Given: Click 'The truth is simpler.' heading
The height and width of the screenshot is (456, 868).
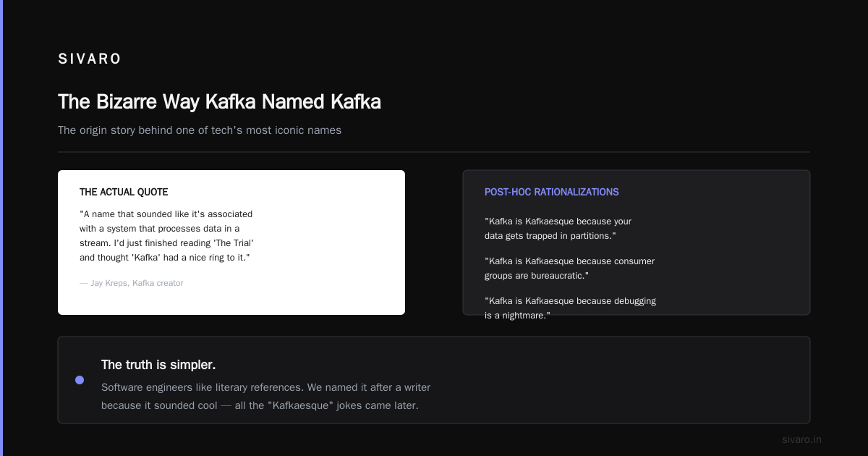Looking at the screenshot, I should pyautogui.click(x=158, y=365).
